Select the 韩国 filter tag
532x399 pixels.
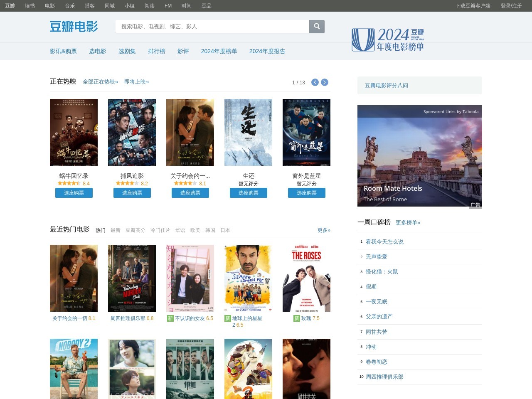210,230
